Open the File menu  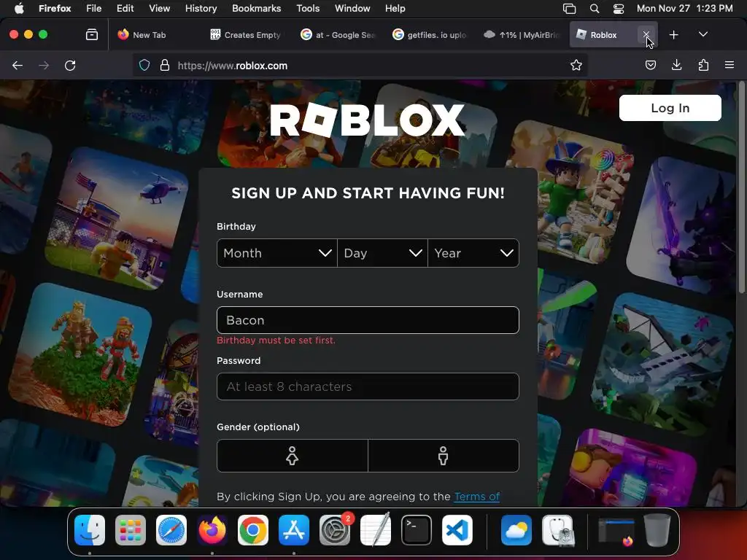click(93, 8)
